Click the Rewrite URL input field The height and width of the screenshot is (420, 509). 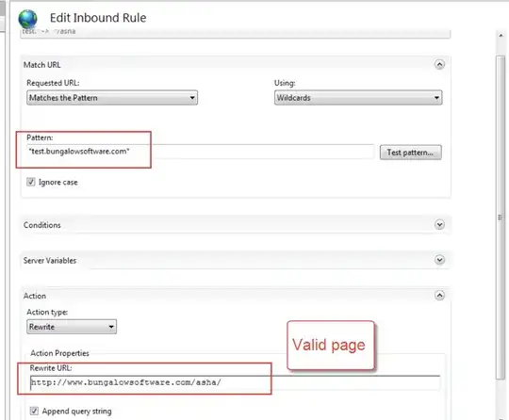[235, 382]
